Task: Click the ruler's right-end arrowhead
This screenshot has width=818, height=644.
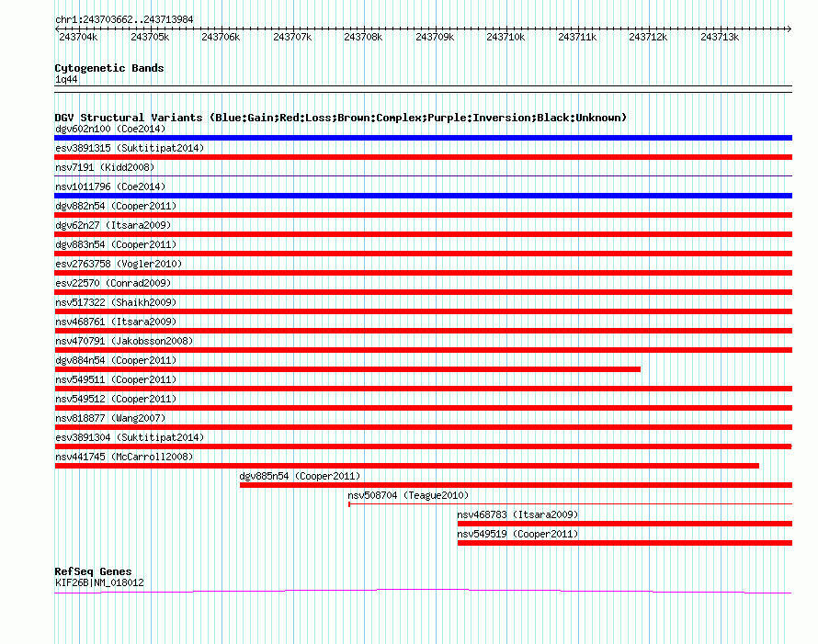Action: tap(790, 28)
